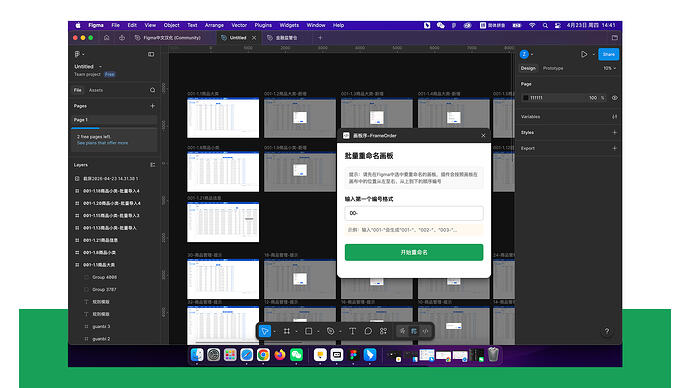The image size is (690, 388).
Task: Select the Text tool in bottom toolbar
Action: click(x=352, y=331)
